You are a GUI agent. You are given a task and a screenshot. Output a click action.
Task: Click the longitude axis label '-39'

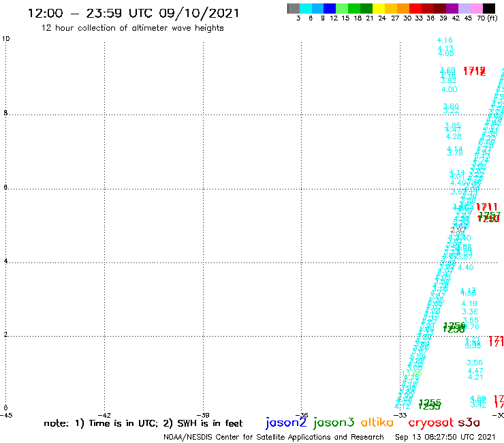point(203,415)
